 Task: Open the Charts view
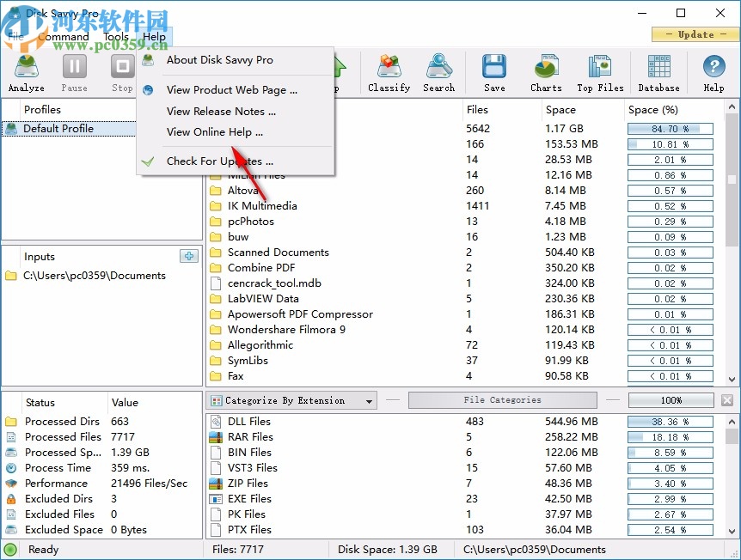click(545, 73)
